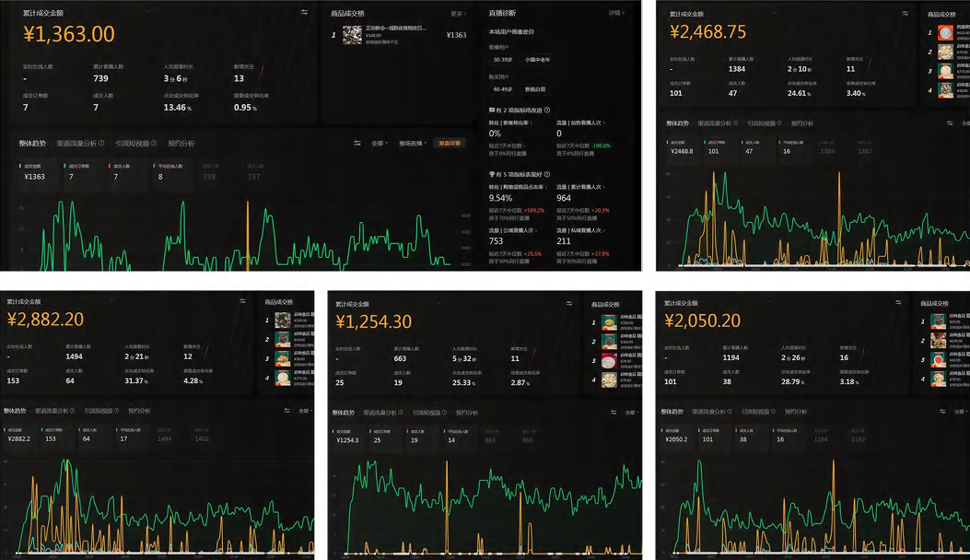Expand 转化|新客转化率 metric showing 0%
The height and width of the screenshot is (560, 970).
pos(510,122)
